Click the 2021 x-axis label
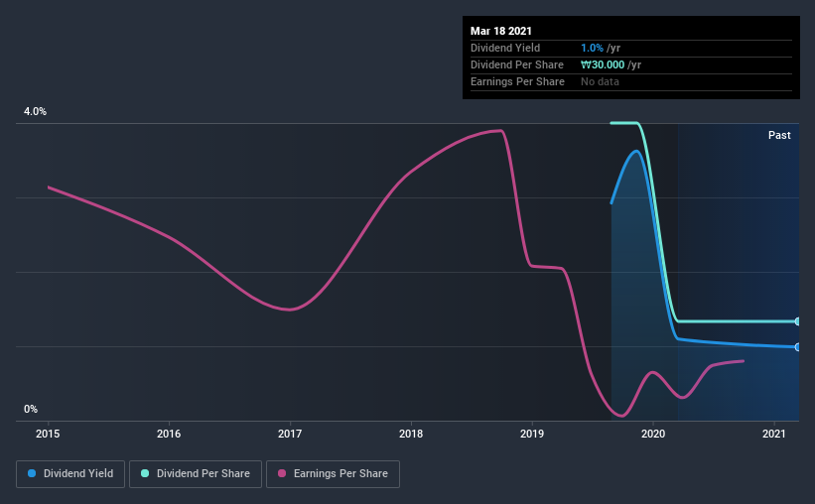This screenshot has width=815, height=504. point(774,434)
